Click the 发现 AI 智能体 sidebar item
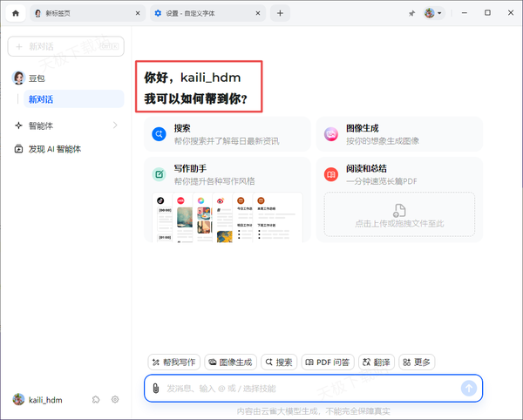523x420 pixels. [54, 149]
